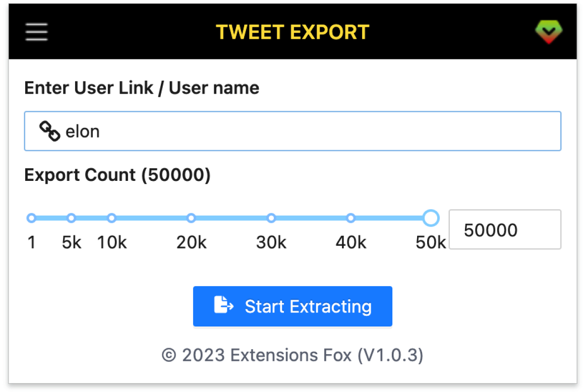
Task: Click the Export Count (50000) label
Action: [x=118, y=175]
